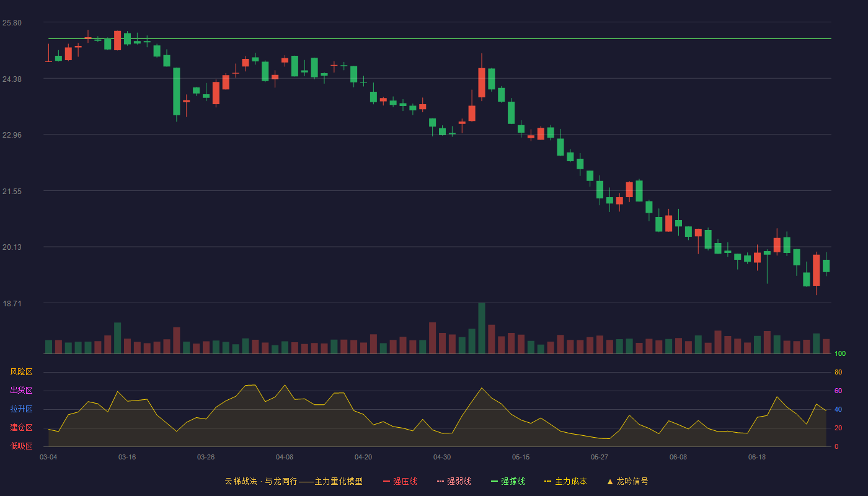Pick the 03-26 date on the time axis

206,457
